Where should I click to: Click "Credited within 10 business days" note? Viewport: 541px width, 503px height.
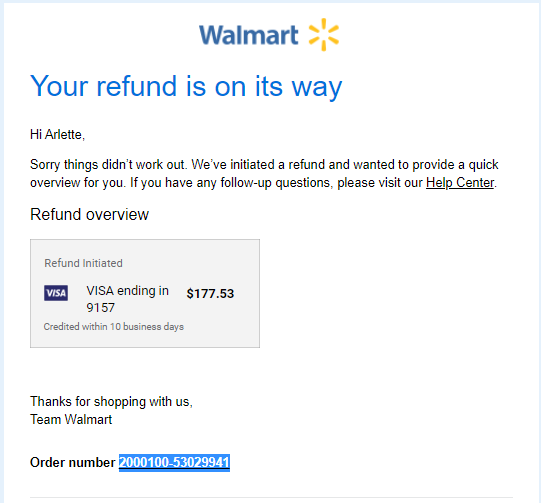(x=114, y=327)
